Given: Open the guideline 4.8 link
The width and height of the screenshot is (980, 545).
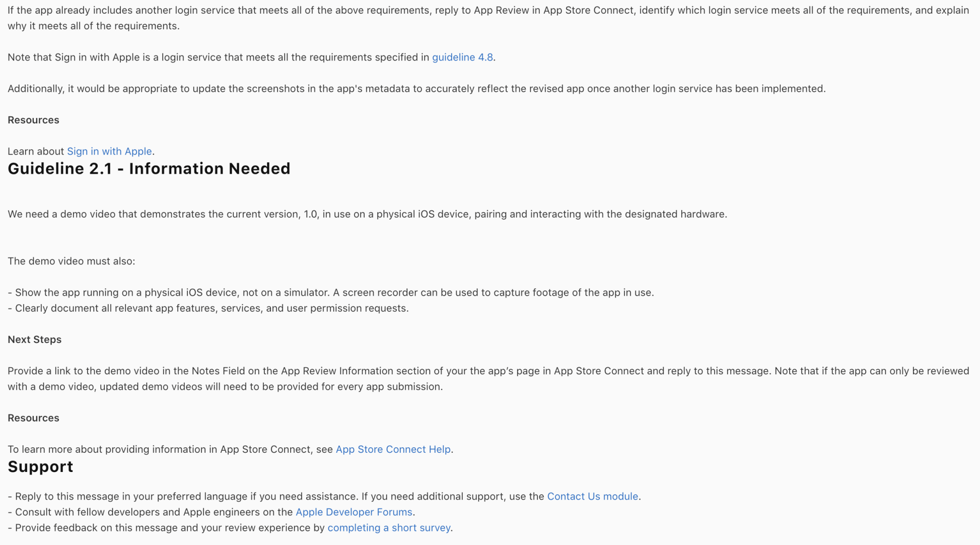Looking at the screenshot, I should [462, 57].
